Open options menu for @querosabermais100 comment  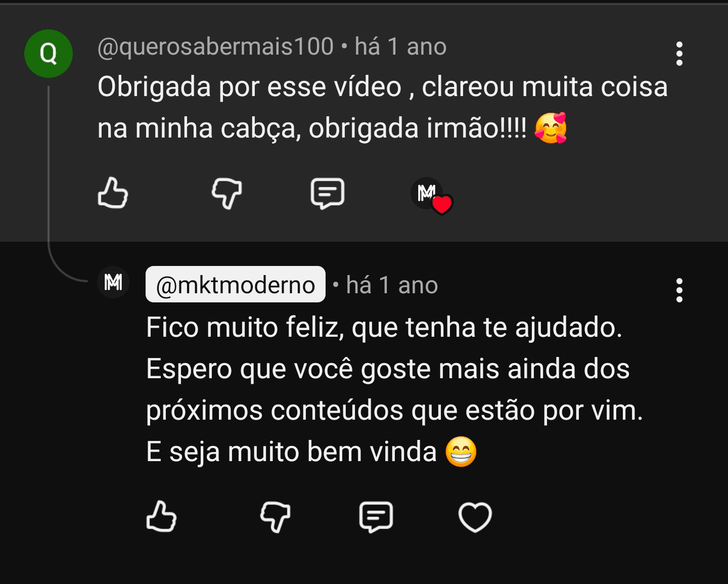679,54
